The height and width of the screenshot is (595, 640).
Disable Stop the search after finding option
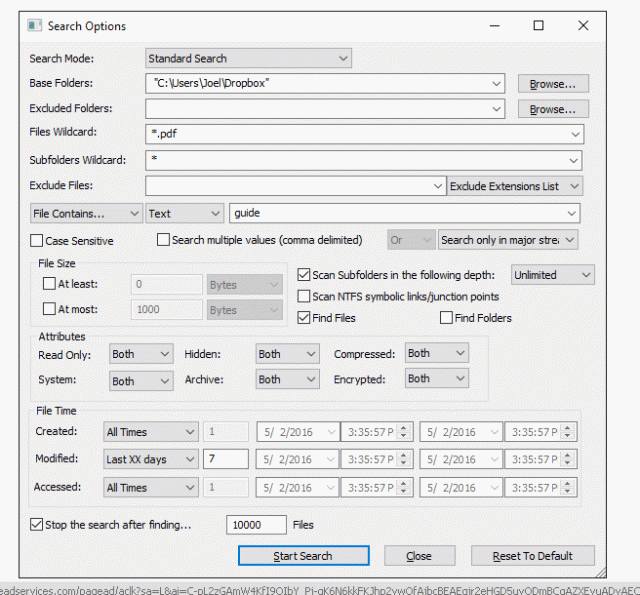pyautogui.click(x=37, y=524)
